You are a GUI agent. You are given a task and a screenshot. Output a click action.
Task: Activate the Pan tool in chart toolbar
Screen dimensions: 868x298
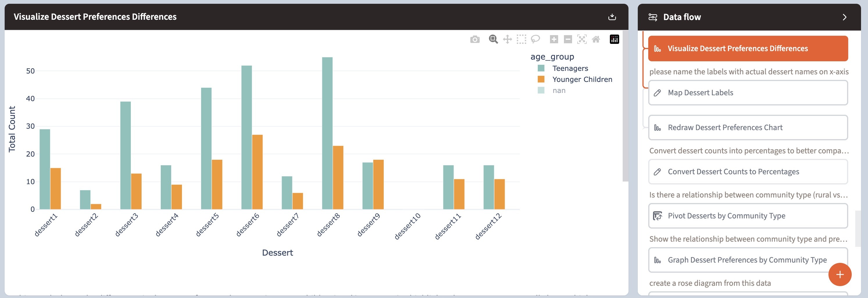(x=508, y=40)
